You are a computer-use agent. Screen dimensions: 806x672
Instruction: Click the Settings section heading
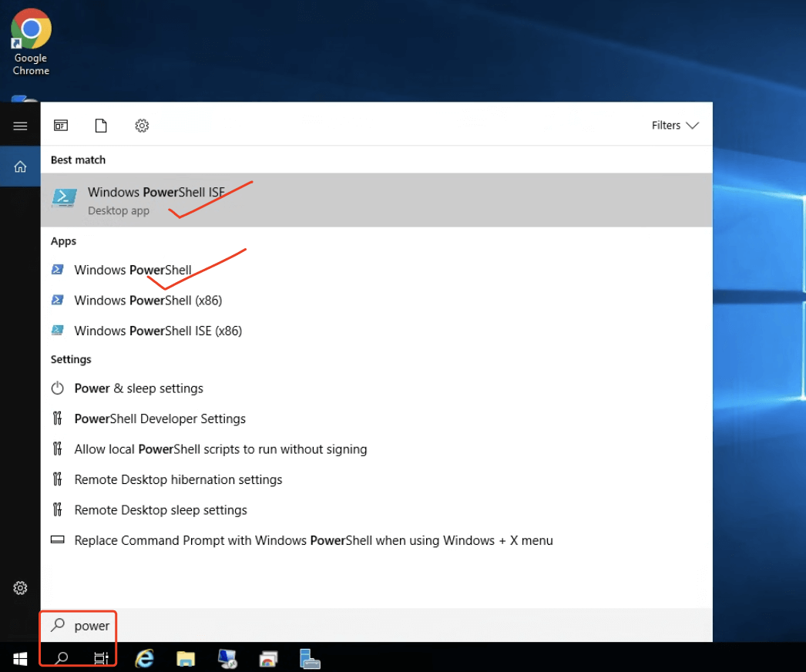point(71,359)
